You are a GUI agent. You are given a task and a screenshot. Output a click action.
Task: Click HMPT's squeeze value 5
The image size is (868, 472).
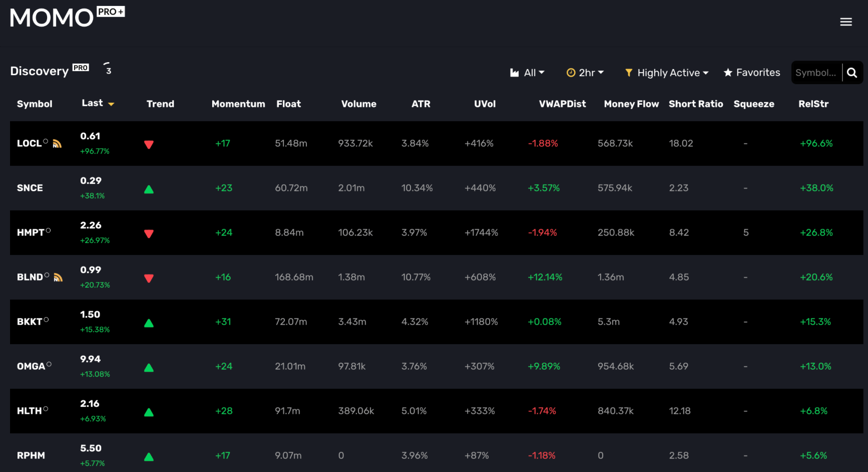coord(746,232)
